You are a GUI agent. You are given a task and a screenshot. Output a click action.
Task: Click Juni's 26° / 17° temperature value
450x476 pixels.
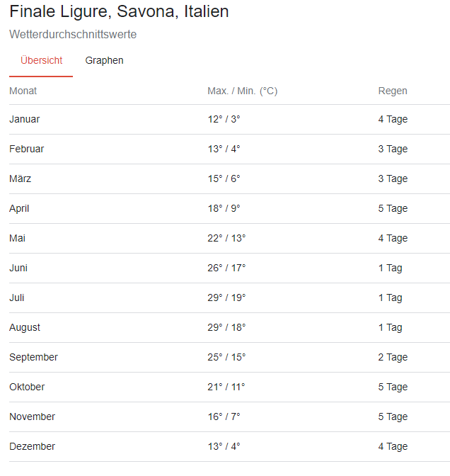point(226,268)
